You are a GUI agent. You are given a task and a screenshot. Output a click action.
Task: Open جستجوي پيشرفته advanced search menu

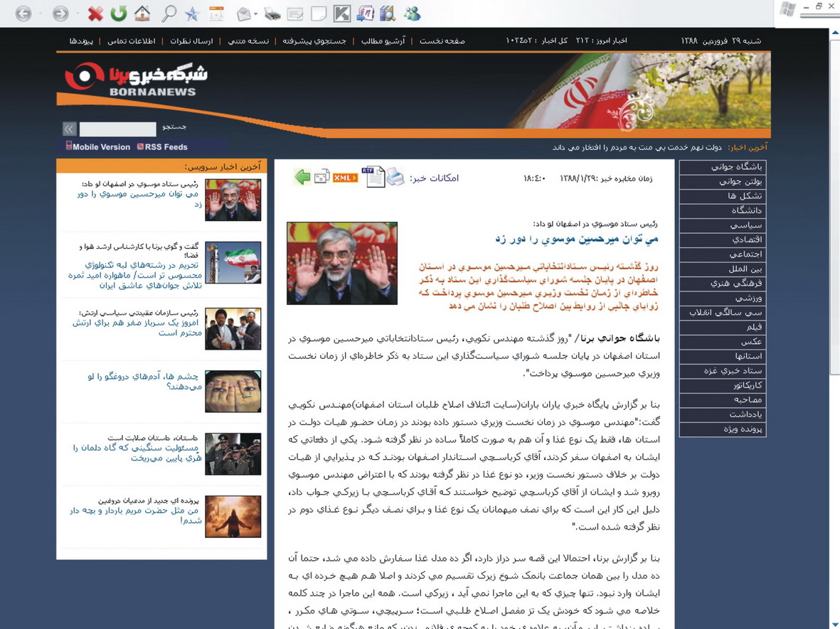click(x=314, y=41)
